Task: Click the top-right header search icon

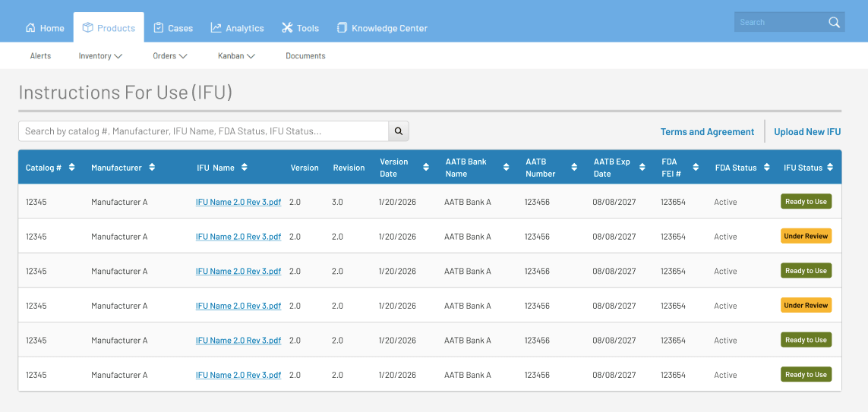Action: click(834, 22)
